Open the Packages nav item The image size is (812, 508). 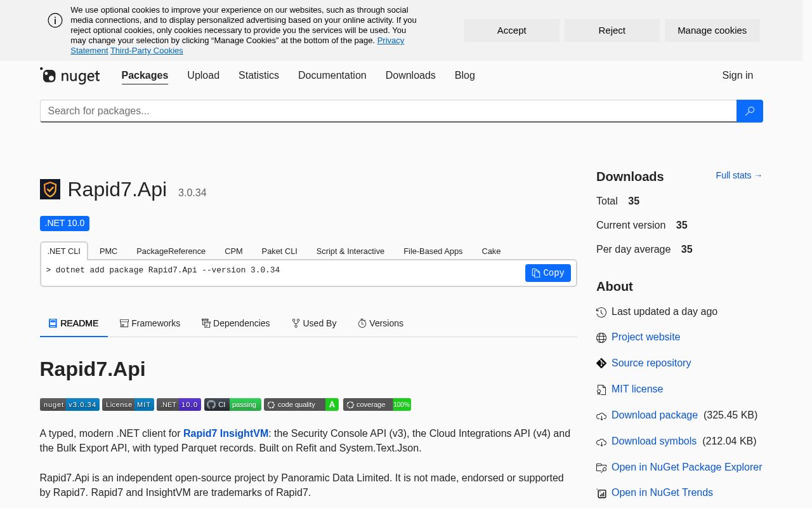[x=145, y=76]
